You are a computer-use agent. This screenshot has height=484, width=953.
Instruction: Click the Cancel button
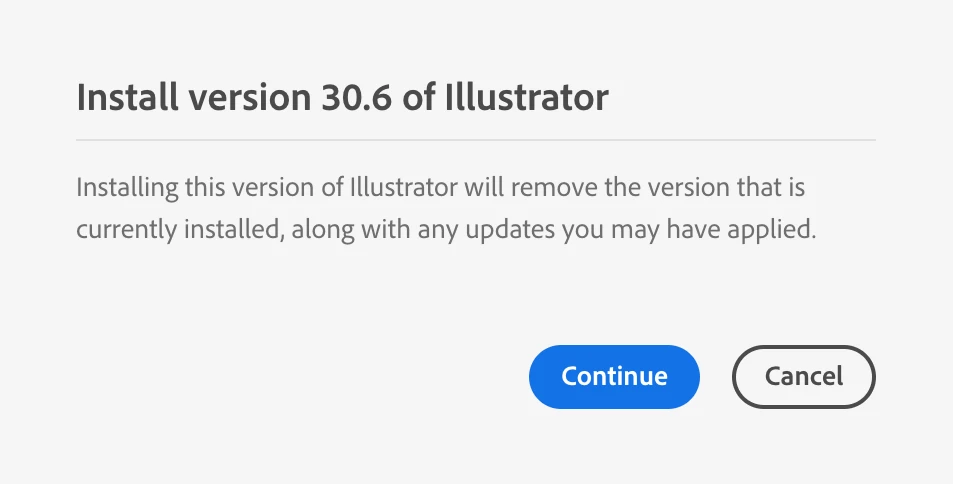coord(803,376)
